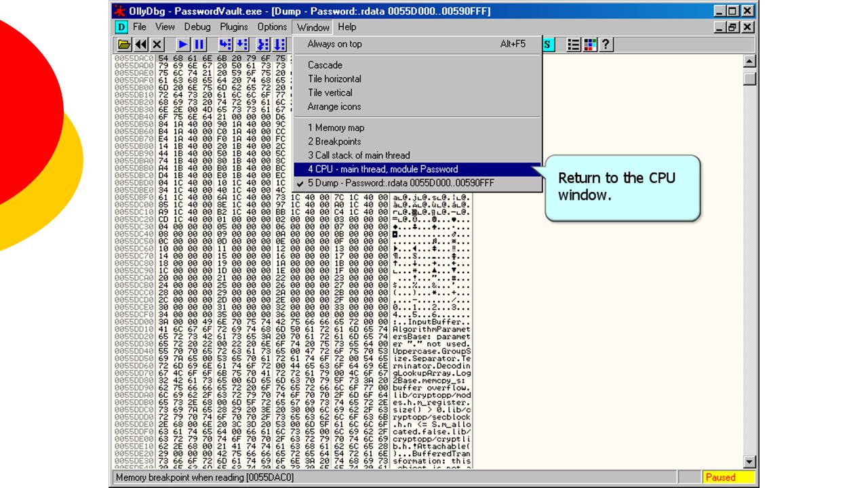Open the Plugins menu

tap(234, 27)
